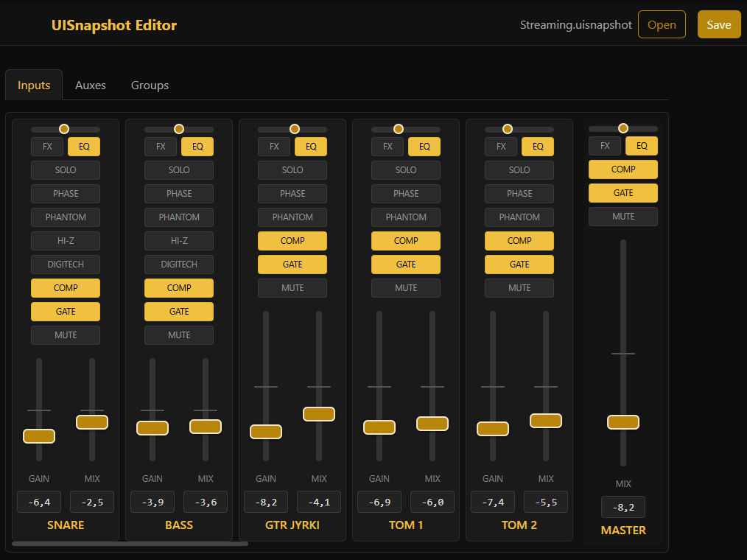Screen dimensions: 747x560
Task: Enable PHANTOM power on TOM 1
Action: [406, 217]
